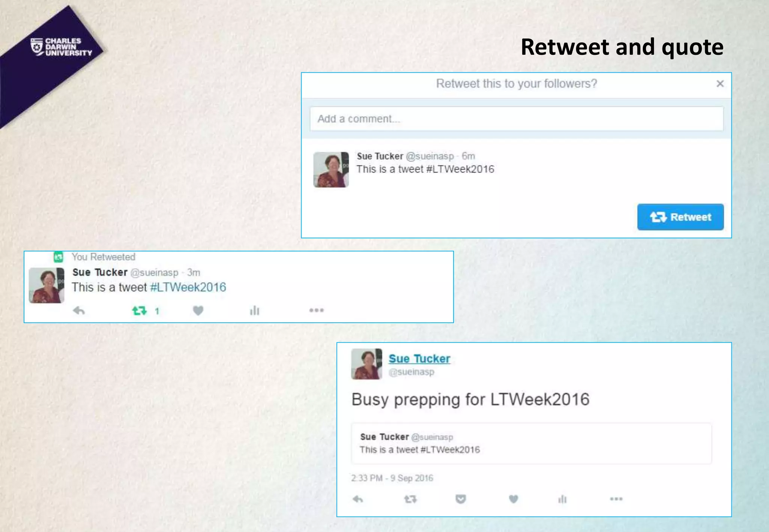Open tweet analytics bar chart on retweeted tweet
This screenshot has height=532, width=769.
tap(255, 310)
